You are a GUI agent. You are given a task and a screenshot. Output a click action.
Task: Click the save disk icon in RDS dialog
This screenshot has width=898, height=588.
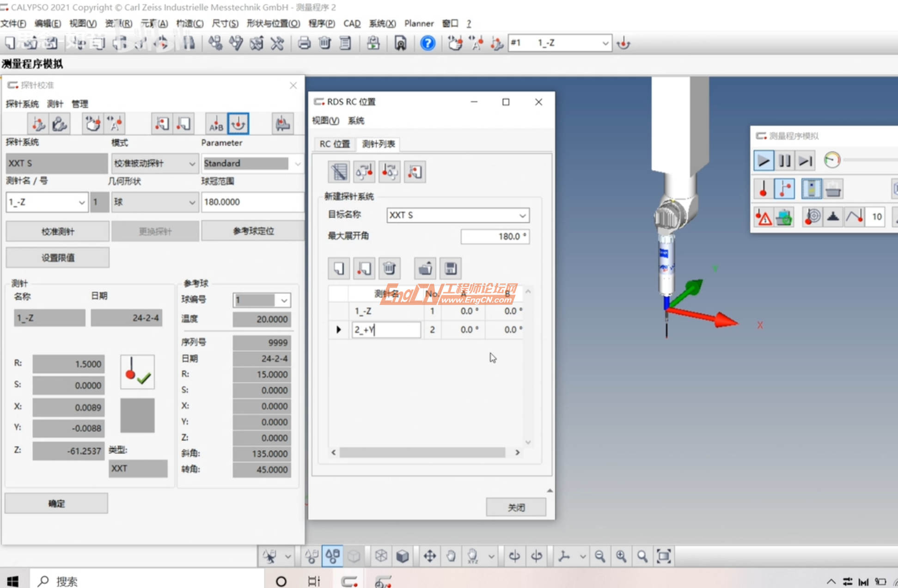pos(451,268)
